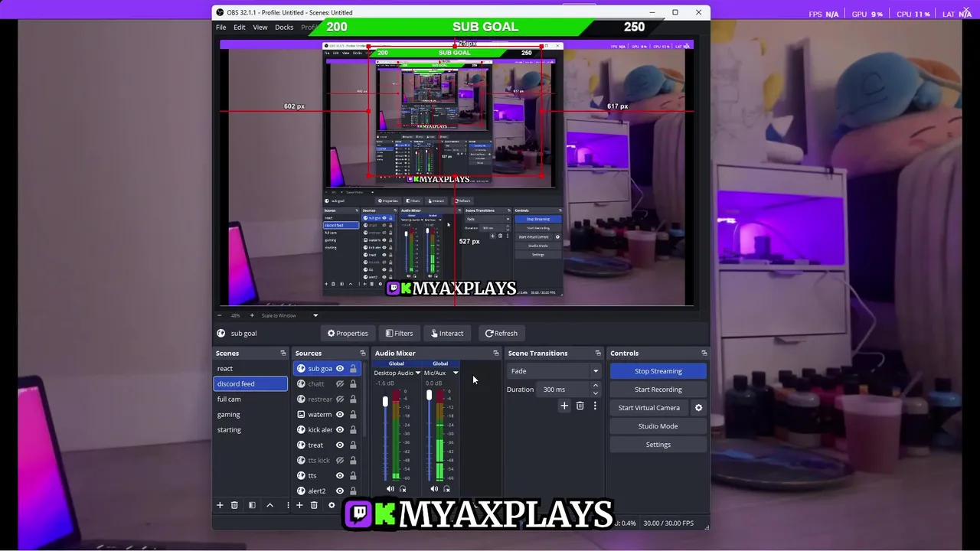
Task: Toggle lock on sub goa source
Action: pyautogui.click(x=353, y=369)
